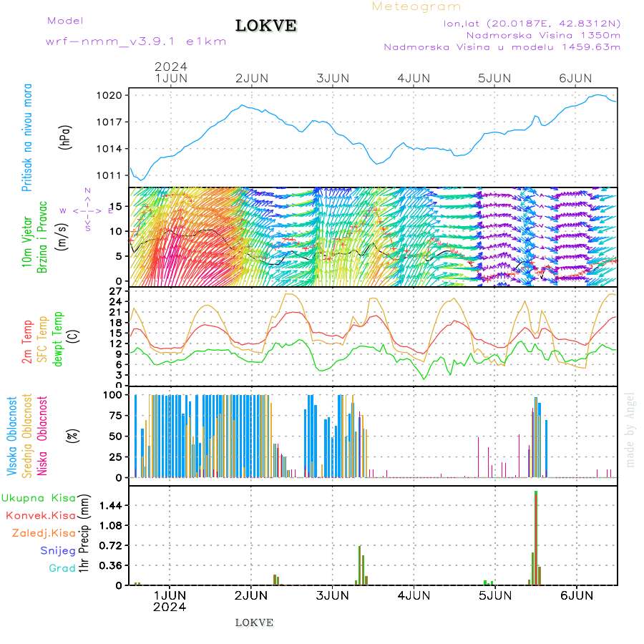Click the lon,lat coordinates text
This screenshot has height=644, width=644.
[x=532, y=24]
